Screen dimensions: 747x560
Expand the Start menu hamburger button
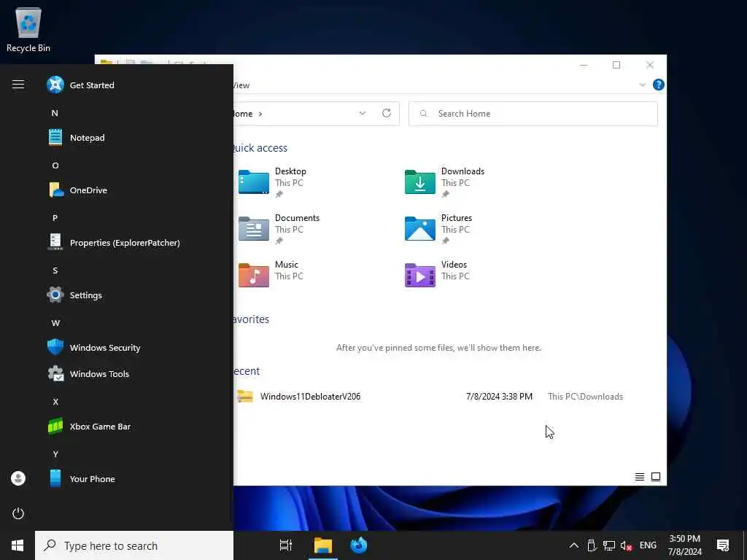point(18,85)
